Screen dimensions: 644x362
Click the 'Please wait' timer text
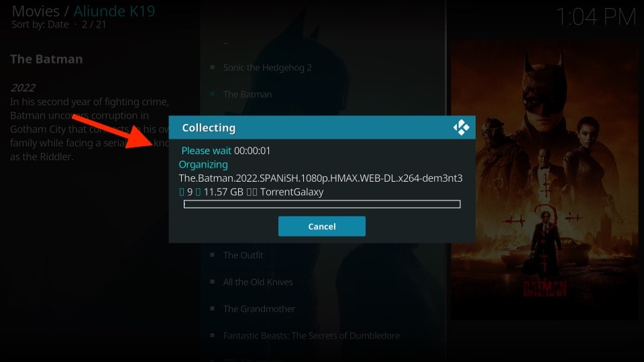226,151
